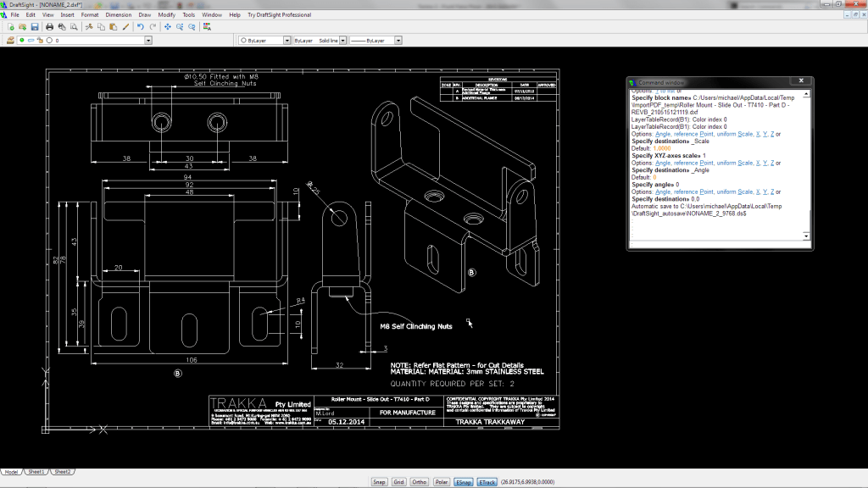
Task: Enable Ortho mode in status bar
Action: tap(419, 481)
